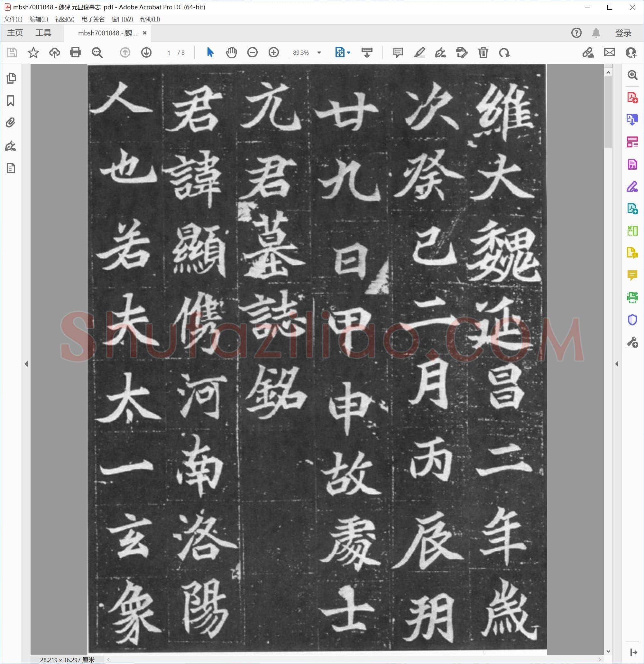Open Scan & OCR tool in right pane
This screenshot has height=664, width=644.
pyautogui.click(x=632, y=297)
